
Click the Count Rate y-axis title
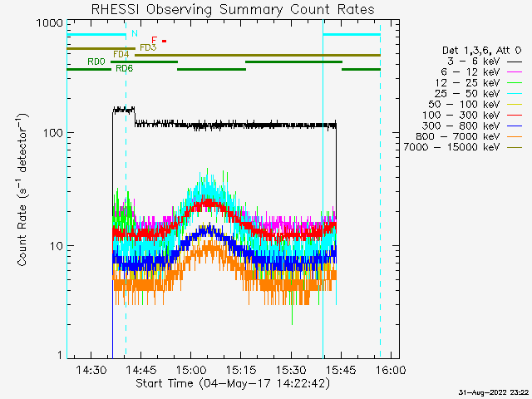click(x=22, y=190)
